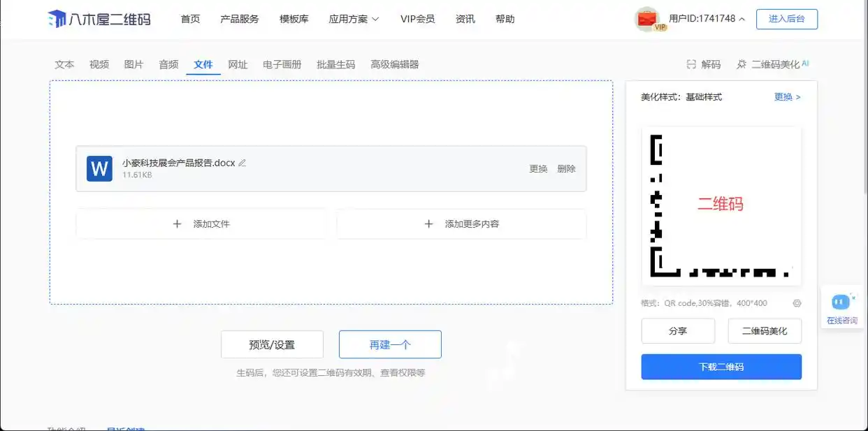This screenshot has width=868, height=431.
Task: Click 添加更多内容 button
Action: [461, 224]
